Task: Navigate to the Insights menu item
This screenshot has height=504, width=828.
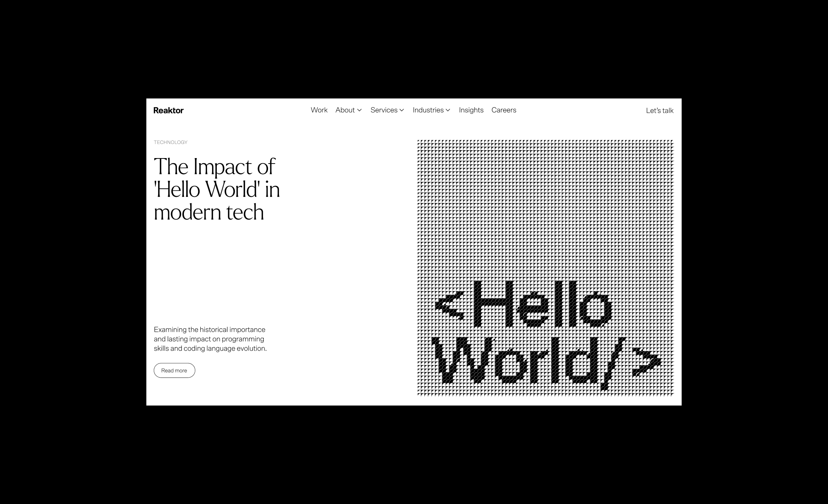Action: coord(471,110)
